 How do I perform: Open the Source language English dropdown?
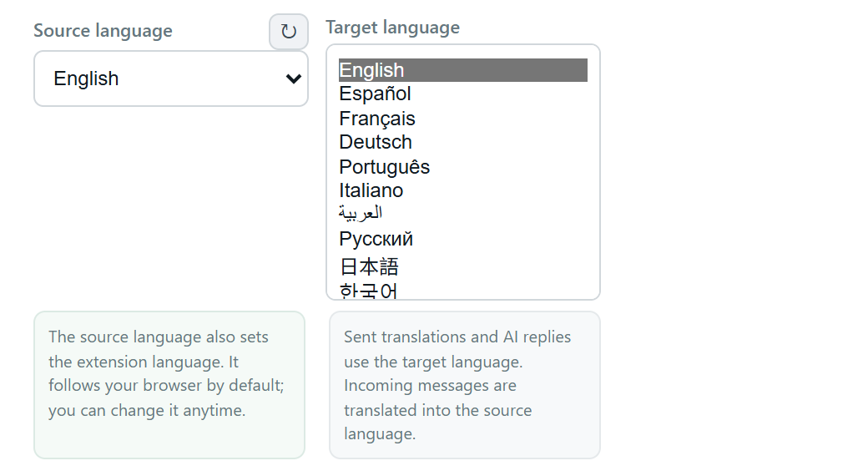[171, 78]
